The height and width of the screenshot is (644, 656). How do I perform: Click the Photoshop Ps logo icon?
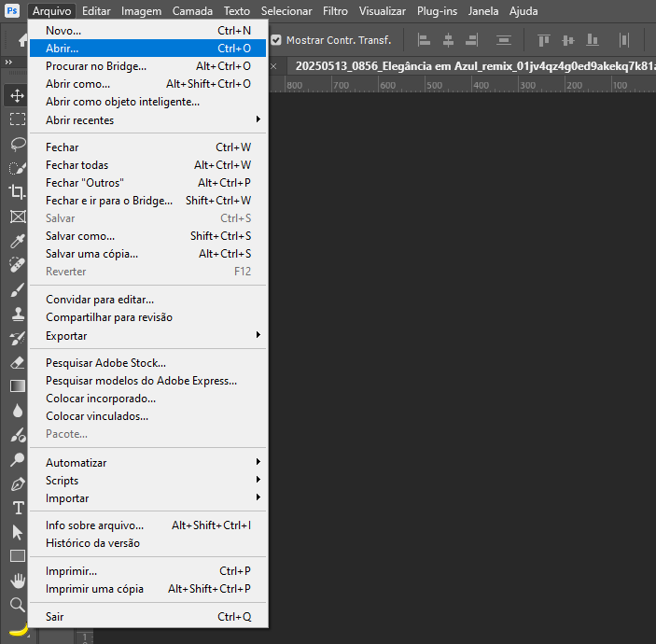click(x=12, y=10)
